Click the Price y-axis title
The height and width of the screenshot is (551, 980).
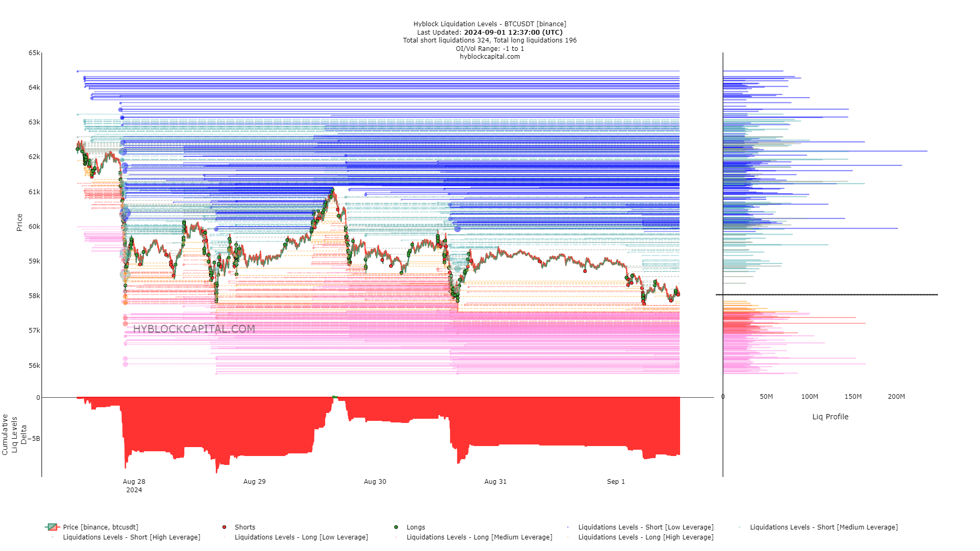[19, 222]
